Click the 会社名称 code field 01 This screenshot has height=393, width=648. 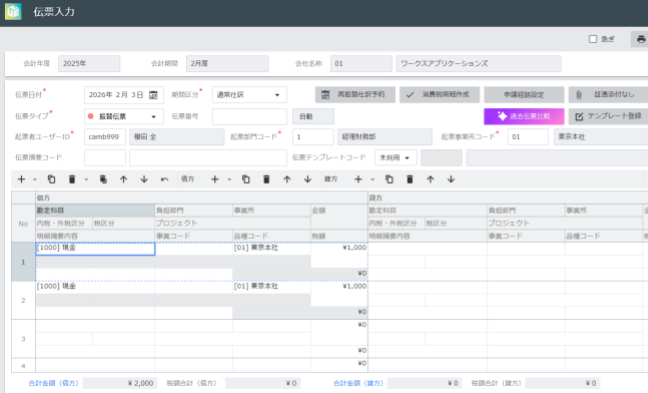[x=361, y=64]
